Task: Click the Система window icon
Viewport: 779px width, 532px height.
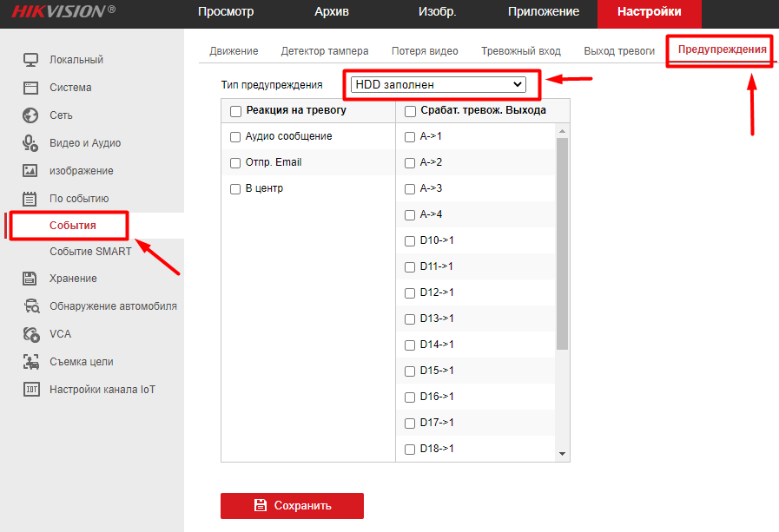Action: click(x=30, y=88)
